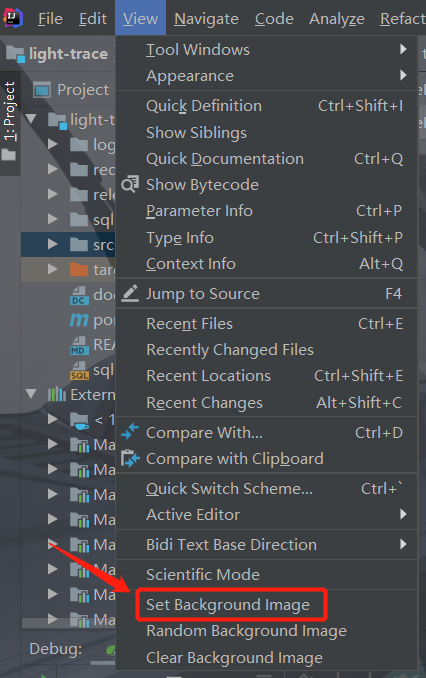Select the orange target folder icon
The width and height of the screenshot is (426, 678).
coord(79,269)
